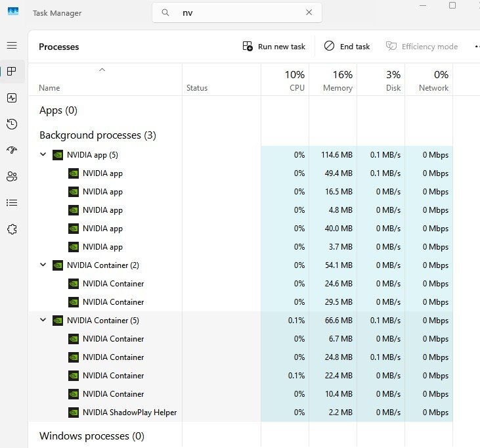Select the Processes sidebar icon
The image size is (480, 448).
click(x=12, y=72)
